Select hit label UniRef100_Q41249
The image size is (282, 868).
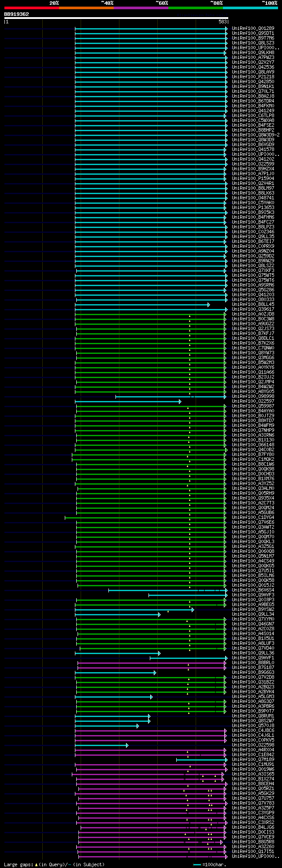point(253,110)
